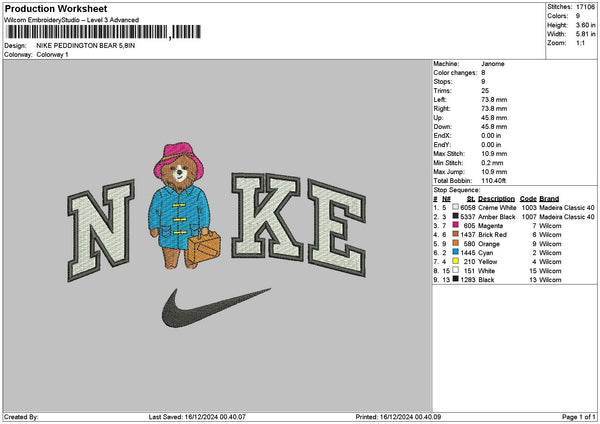The image size is (600, 424).
Task: Click the embroidered letter N
Action: [x=101, y=230]
